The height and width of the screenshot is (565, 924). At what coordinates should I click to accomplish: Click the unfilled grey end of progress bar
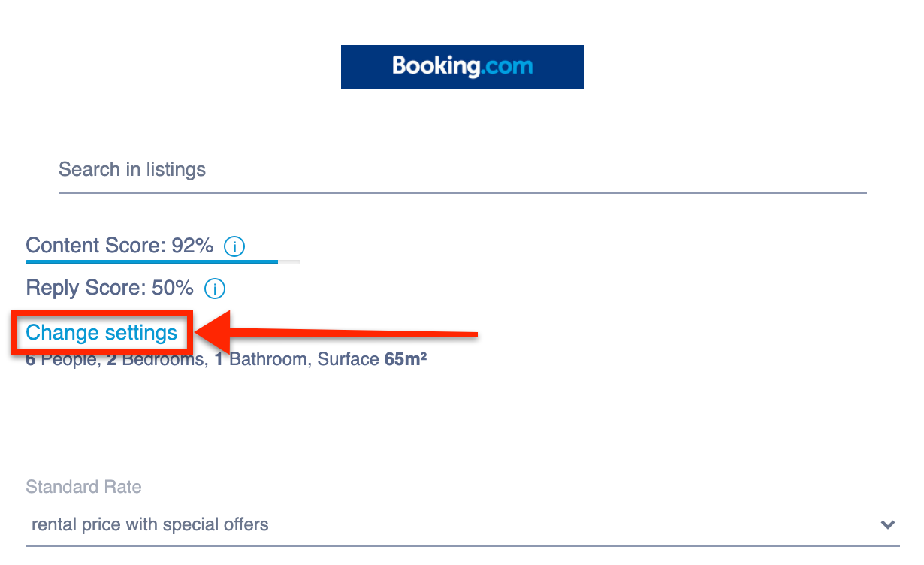[x=289, y=262]
